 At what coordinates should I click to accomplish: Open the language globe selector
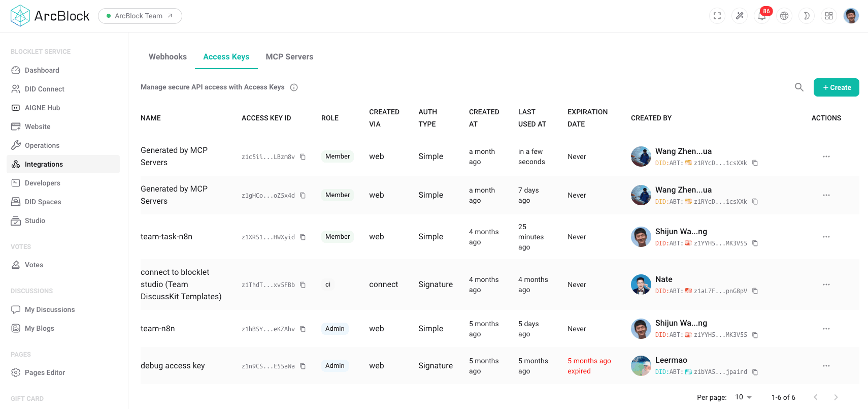(x=784, y=16)
